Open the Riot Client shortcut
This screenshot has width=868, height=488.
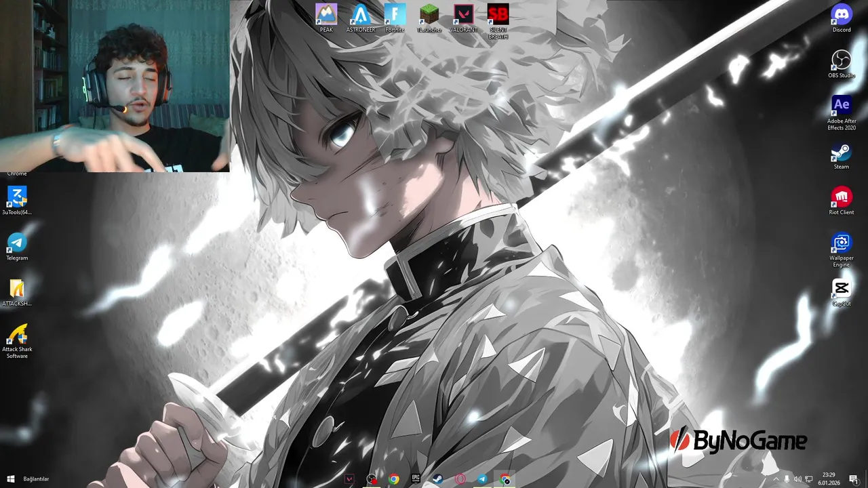[842, 201]
